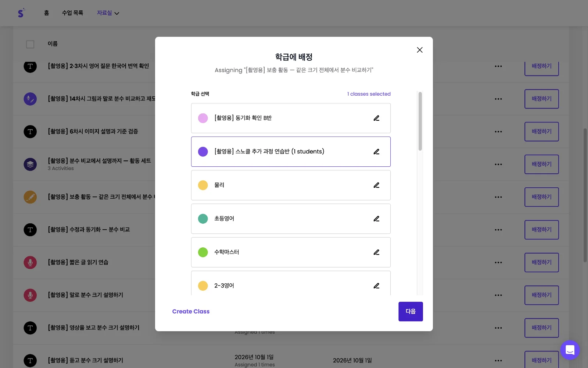The height and width of the screenshot is (368, 588).
Task: Select the 수학마스터 class card
Action: pyautogui.click(x=291, y=252)
